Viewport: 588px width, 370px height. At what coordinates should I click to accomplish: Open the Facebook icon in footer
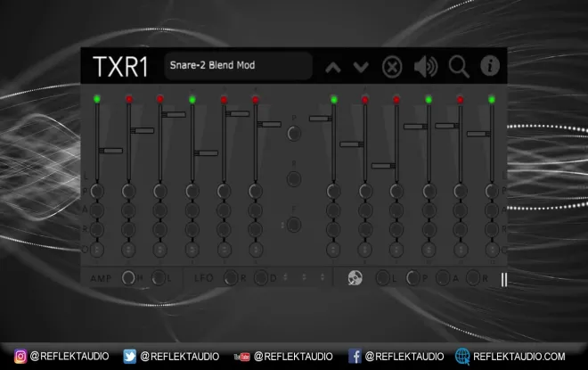coord(355,356)
